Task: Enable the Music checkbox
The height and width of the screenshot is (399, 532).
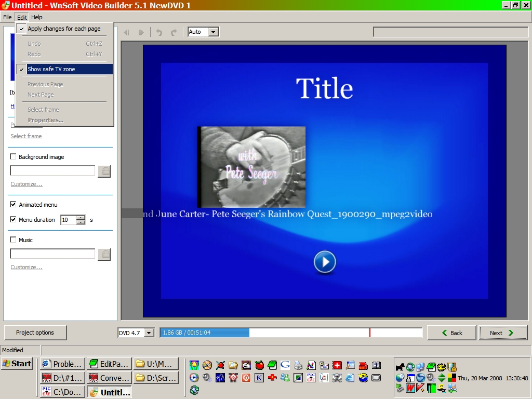Action: 13,240
